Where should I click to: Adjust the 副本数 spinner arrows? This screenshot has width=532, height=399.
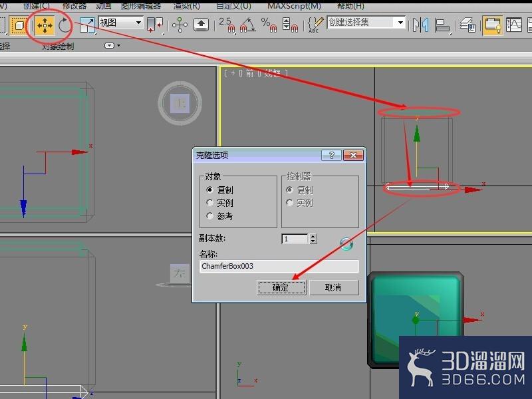click(x=313, y=239)
